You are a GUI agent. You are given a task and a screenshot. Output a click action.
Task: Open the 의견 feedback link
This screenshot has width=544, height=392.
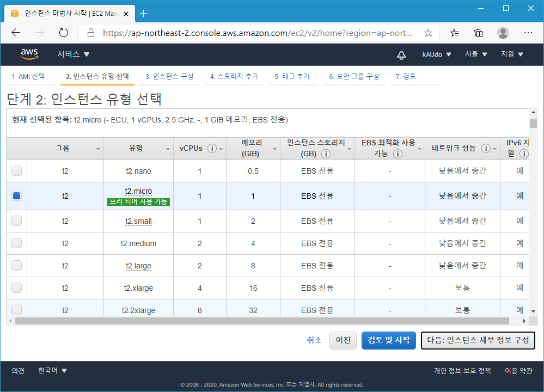pos(18,371)
